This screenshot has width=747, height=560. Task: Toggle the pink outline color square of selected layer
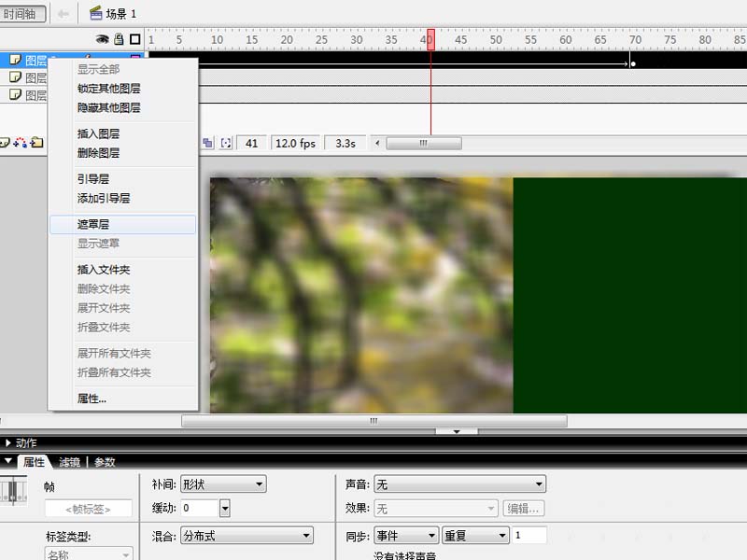135,59
